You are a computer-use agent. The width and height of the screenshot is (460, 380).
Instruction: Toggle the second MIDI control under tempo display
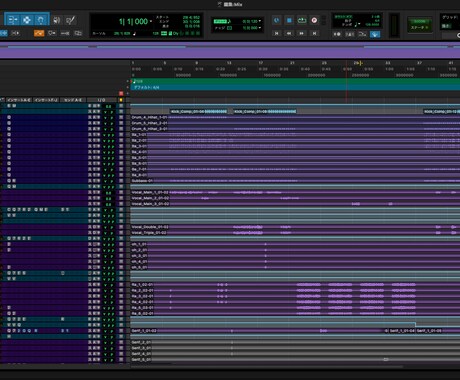tap(350, 34)
